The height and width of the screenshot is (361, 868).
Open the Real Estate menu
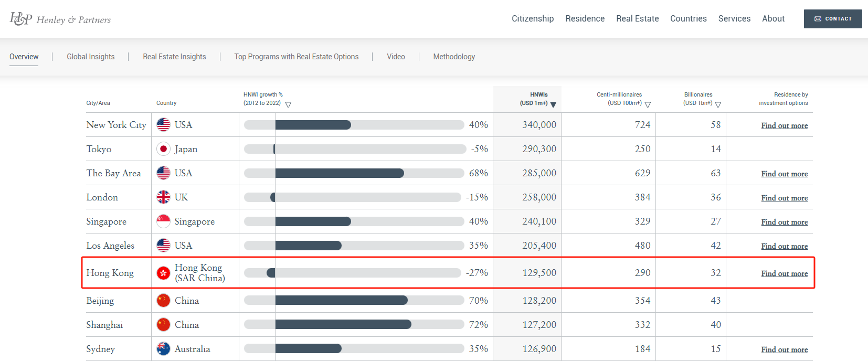point(638,18)
